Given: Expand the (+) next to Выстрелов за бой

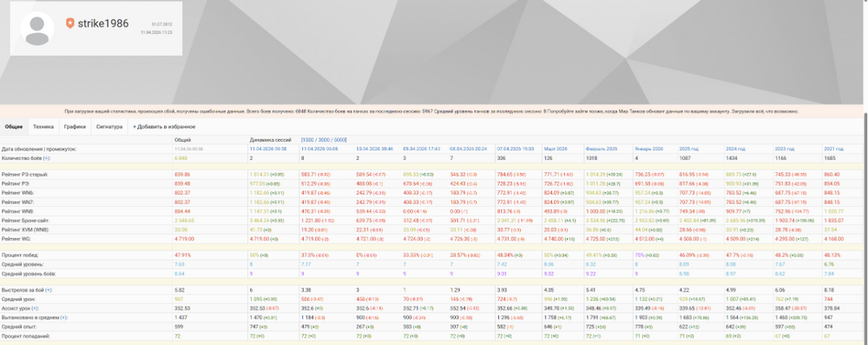Looking at the screenshot, I should [49, 290].
